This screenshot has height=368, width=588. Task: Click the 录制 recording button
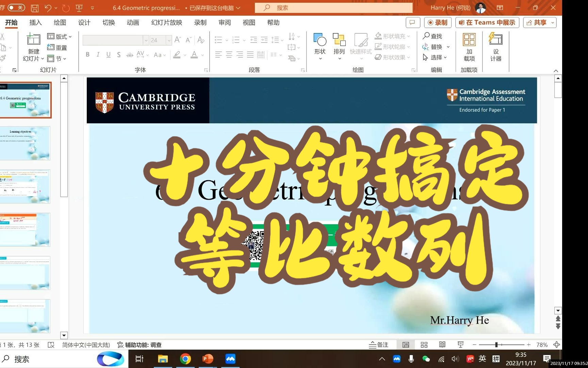pyautogui.click(x=438, y=22)
